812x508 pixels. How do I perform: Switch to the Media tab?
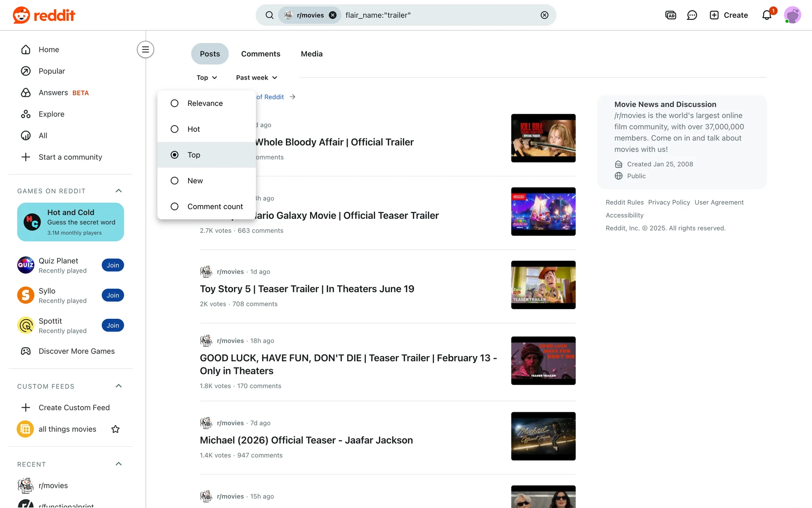tap(312, 54)
